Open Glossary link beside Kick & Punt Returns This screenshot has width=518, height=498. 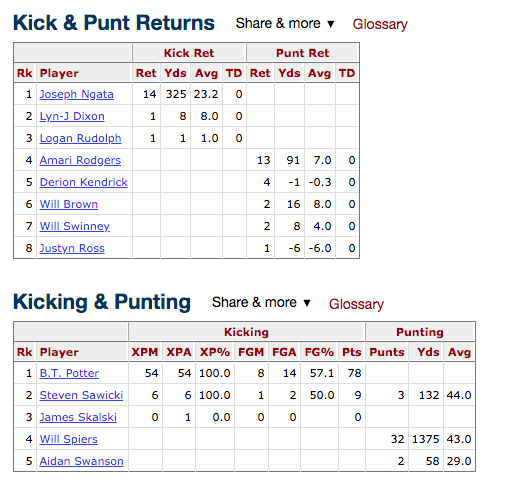380,24
